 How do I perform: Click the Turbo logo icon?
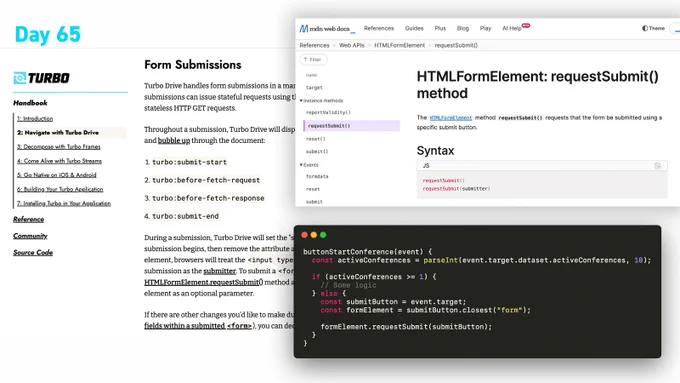tap(20, 78)
